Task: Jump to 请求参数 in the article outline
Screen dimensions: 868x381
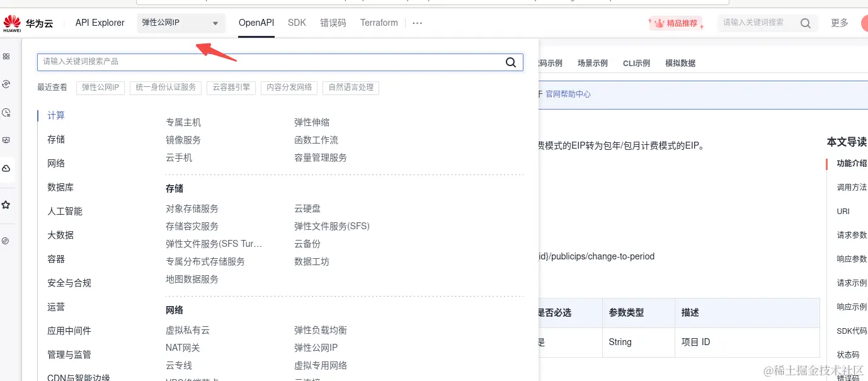Action: click(852, 235)
